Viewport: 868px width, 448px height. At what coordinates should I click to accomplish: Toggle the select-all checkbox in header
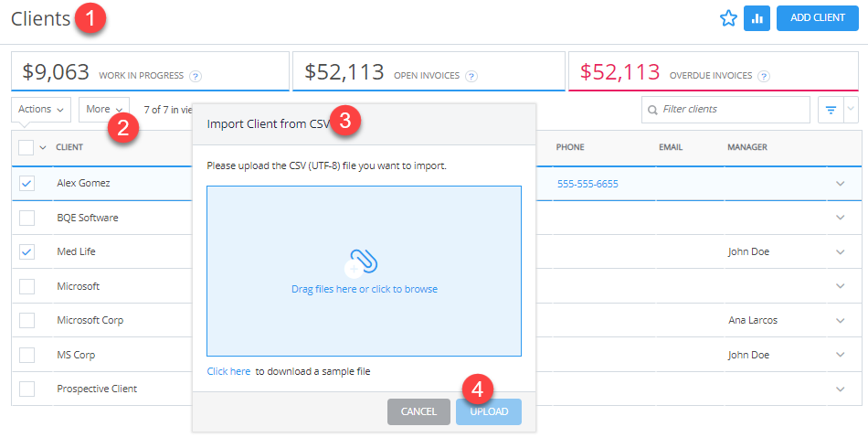(x=26, y=147)
